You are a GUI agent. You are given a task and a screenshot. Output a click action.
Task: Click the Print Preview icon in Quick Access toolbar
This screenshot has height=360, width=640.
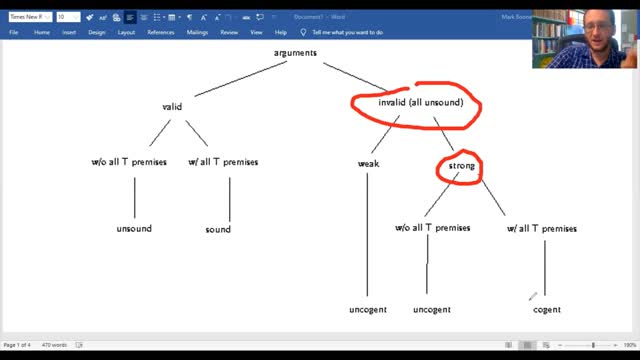pos(116,17)
